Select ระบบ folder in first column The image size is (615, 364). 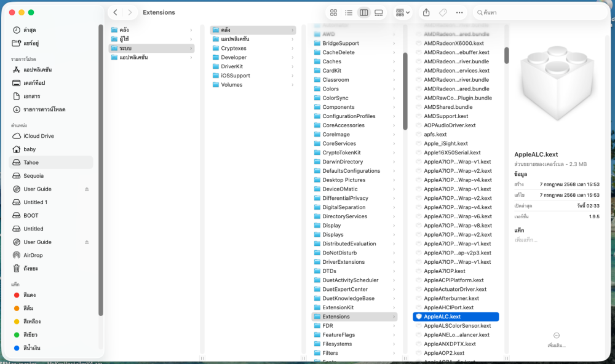coord(151,48)
